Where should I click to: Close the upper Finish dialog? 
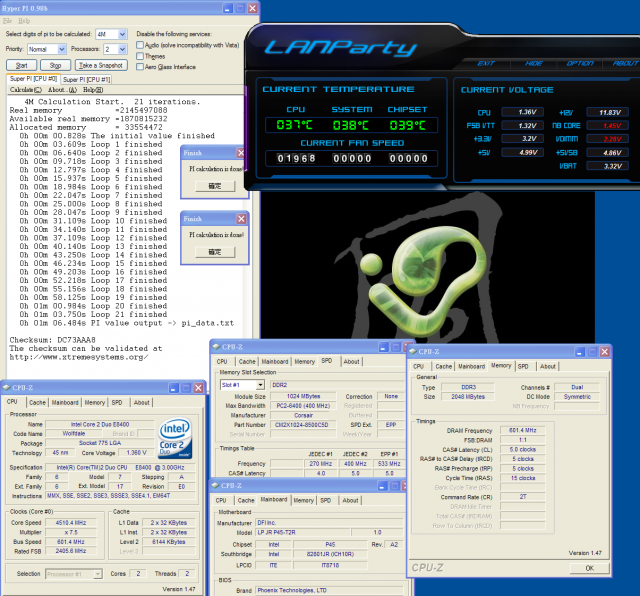click(241, 153)
